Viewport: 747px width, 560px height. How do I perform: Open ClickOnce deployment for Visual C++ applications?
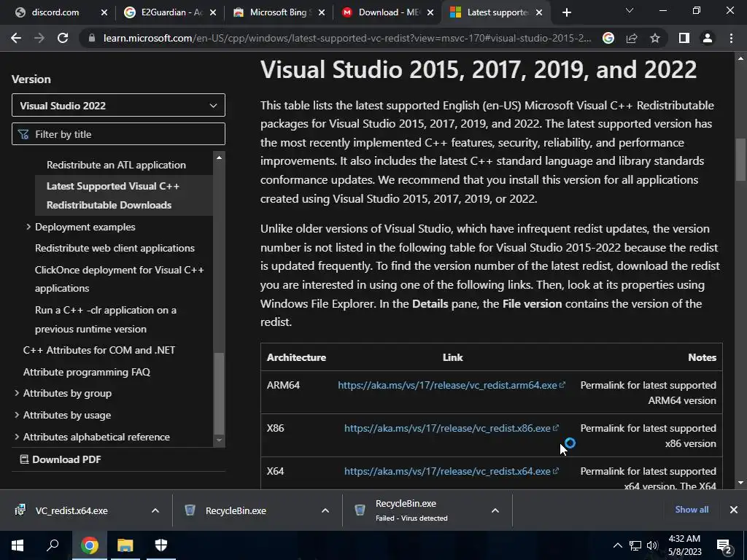(x=119, y=279)
